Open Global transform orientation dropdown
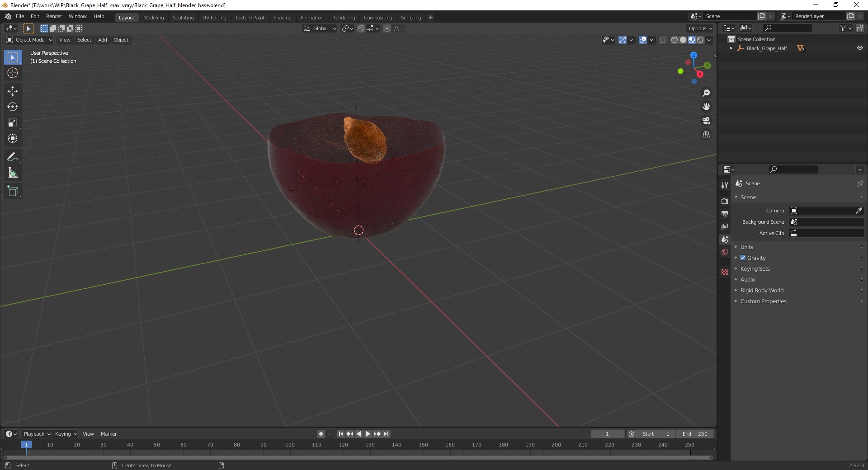 click(320, 28)
